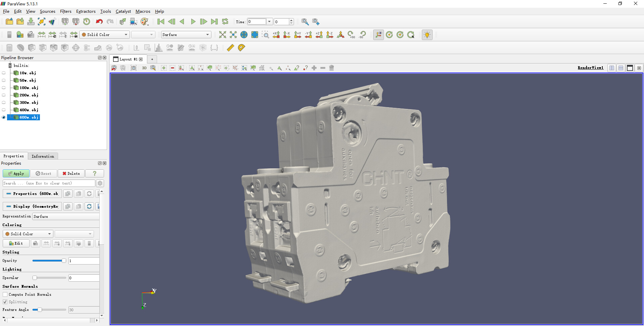Click the Opacity slider
This screenshot has height=326, width=644.
pyautogui.click(x=49, y=260)
